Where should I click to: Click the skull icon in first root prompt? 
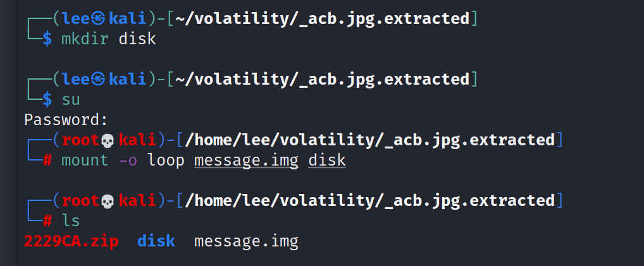pyautogui.click(x=107, y=141)
